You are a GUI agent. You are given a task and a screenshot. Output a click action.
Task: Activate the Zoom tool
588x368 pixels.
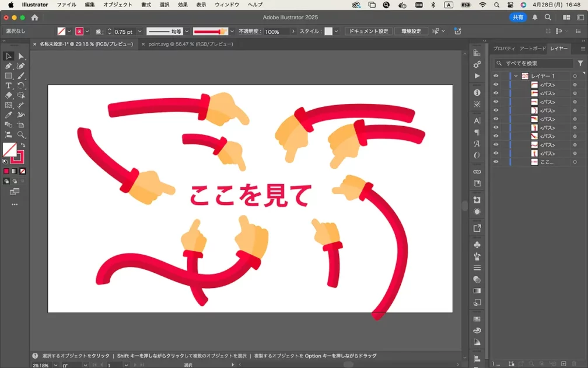[21, 135]
